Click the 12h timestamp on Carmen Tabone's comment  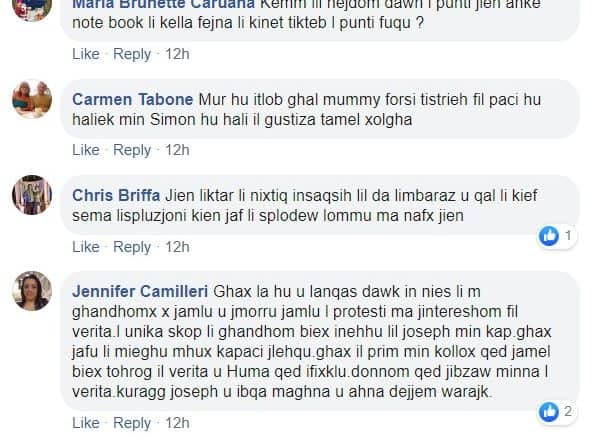click(177, 150)
